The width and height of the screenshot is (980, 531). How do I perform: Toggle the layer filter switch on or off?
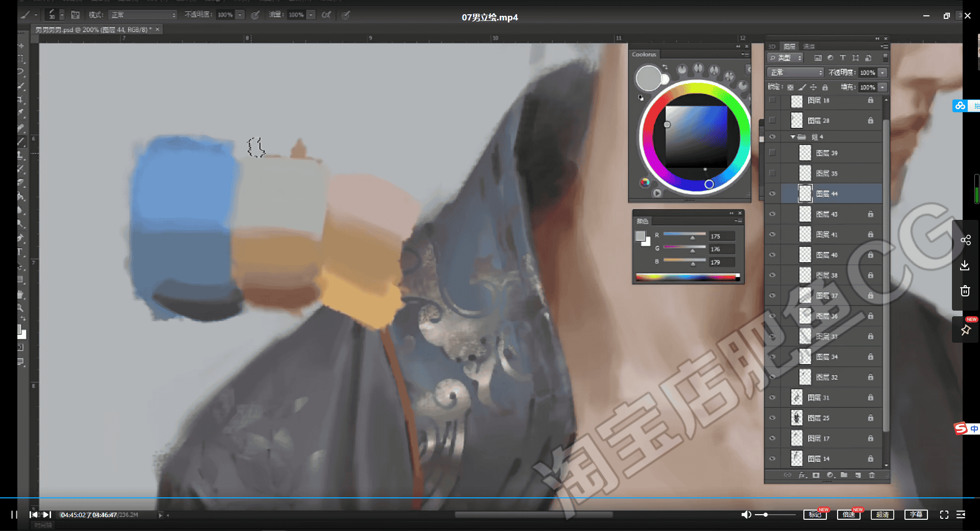coord(885,58)
